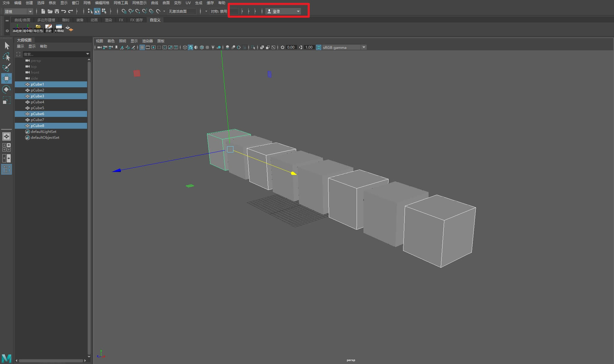Click the Undo arrow icon
Viewport: 614px width, 364px height.
point(64,11)
